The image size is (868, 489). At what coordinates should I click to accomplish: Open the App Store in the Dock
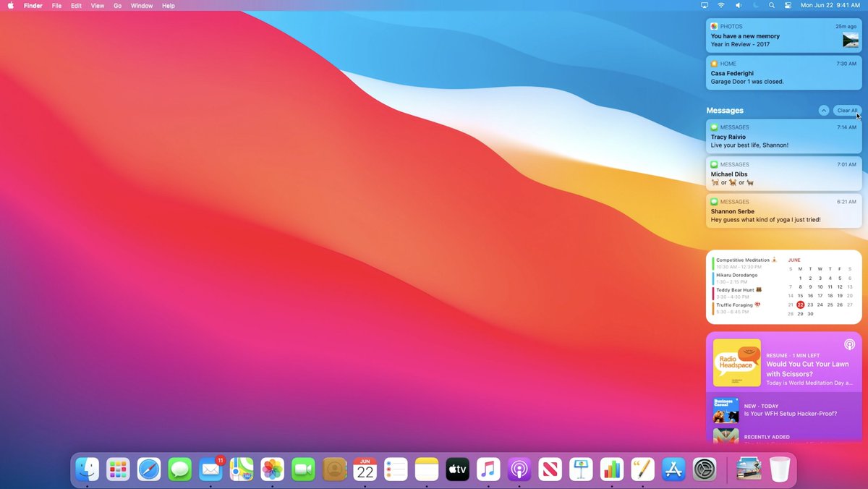pyautogui.click(x=673, y=469)
